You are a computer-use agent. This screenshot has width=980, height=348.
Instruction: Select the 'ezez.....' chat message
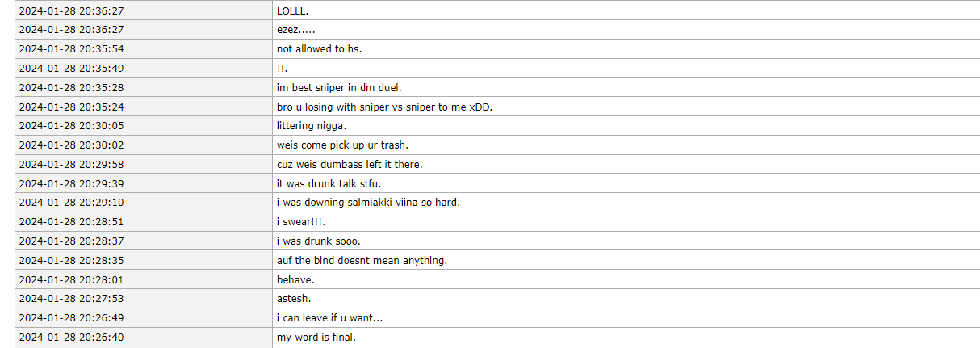pos(296,30)
